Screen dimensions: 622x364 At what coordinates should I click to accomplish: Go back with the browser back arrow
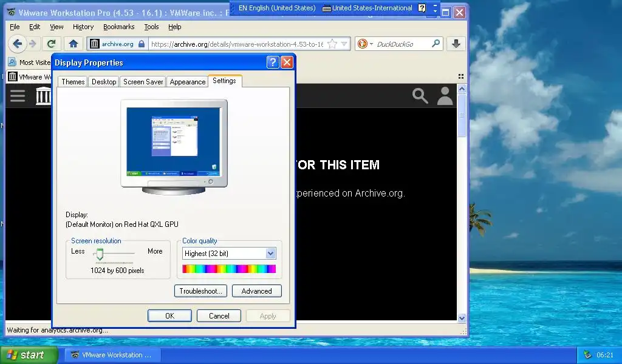click(17, 44)
